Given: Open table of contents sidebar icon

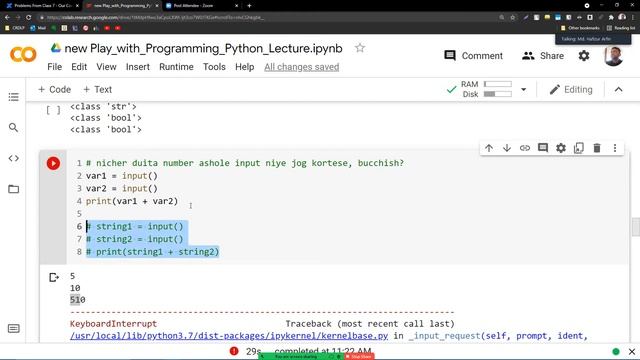Looking at the screenshot, I should (x=13, y=97).
